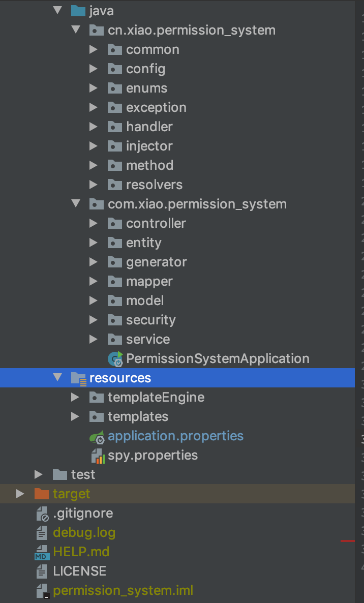Collapse the com.xiao.permission_system package
This screenshot has width=364, height=603.
(76, 204)
